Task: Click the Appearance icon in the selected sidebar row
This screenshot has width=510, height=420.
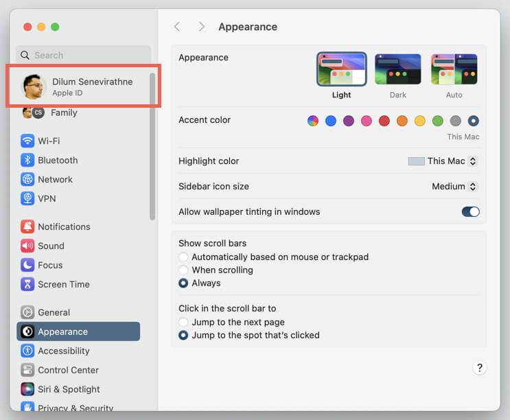Action: click(27, 331)
